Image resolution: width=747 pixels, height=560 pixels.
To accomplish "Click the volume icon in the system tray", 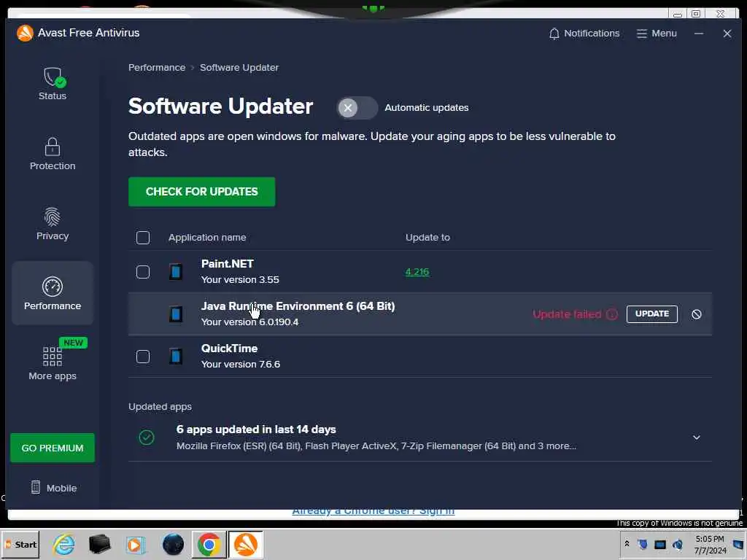I will pyautogui.click(x=678, y=544).
